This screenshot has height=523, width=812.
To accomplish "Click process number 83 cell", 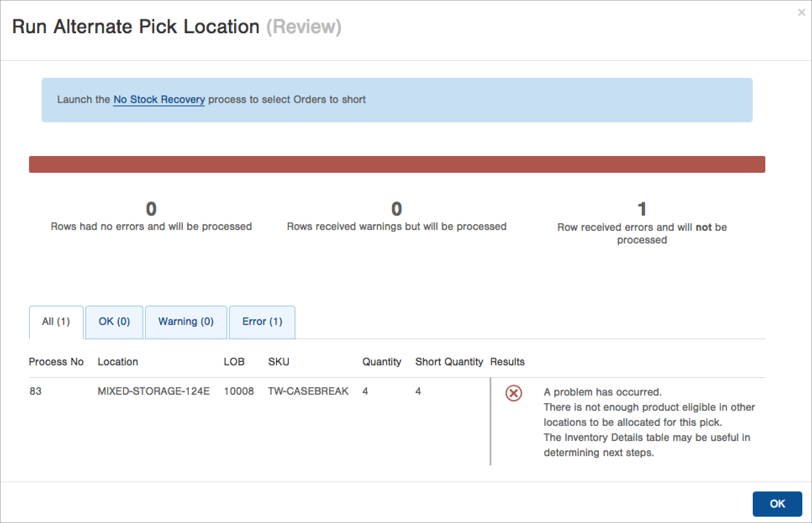I will pyautogui.click(x=35, y=391).
